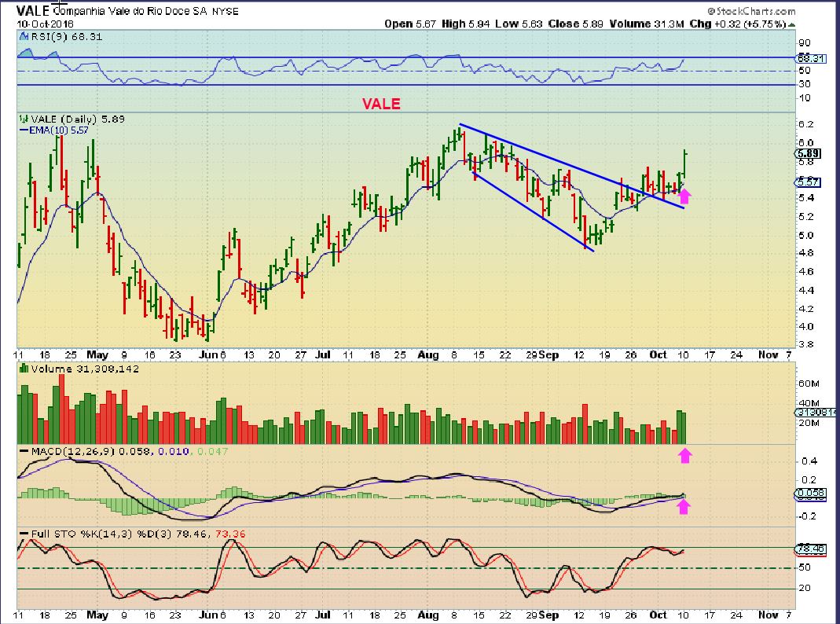Click the VALE ticker symbol in the header
840x624 pixels.
pyautogui.click(x=33, y=10)
